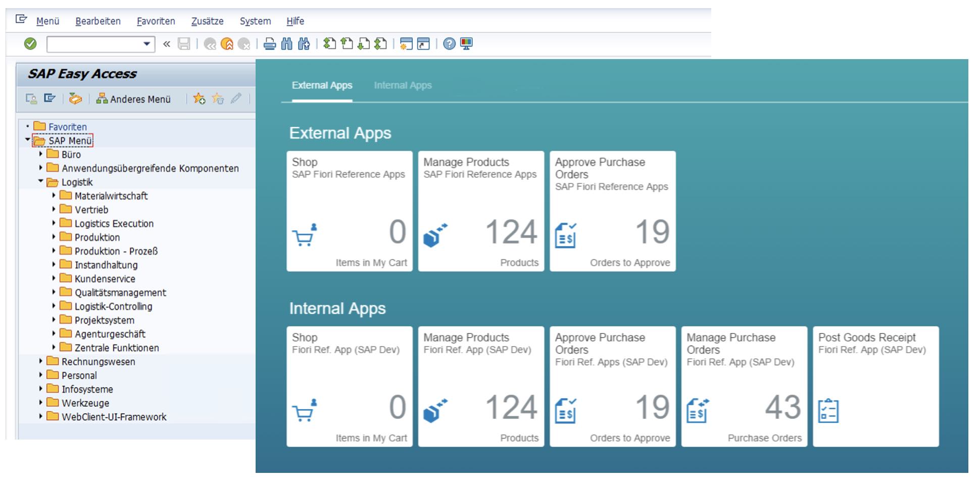Click the Customize Local Layout monitor icon

pos(466,44)
